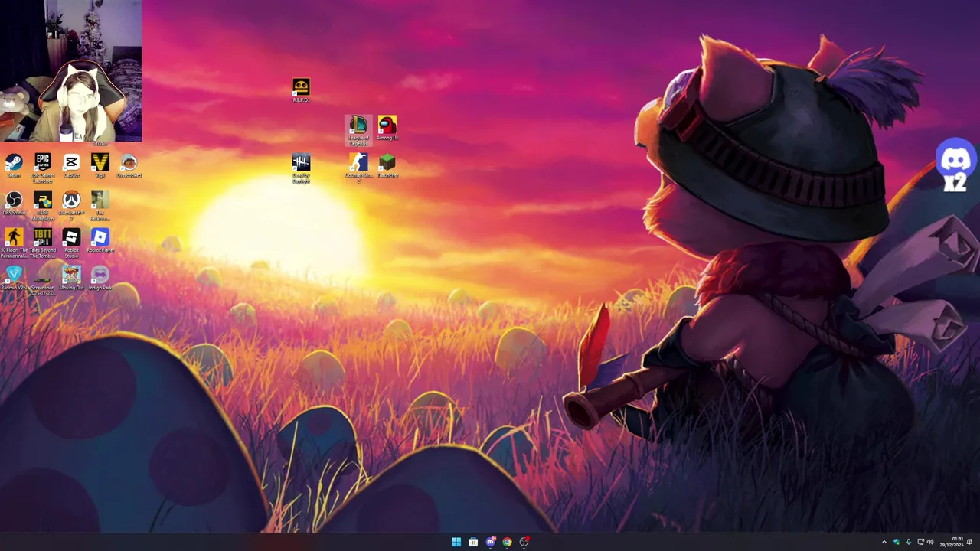Viewport: 980px width, 551px height.
Task: Select the OBS Studio shortcut
Action: pyautogui.click(x=14, y=203)
